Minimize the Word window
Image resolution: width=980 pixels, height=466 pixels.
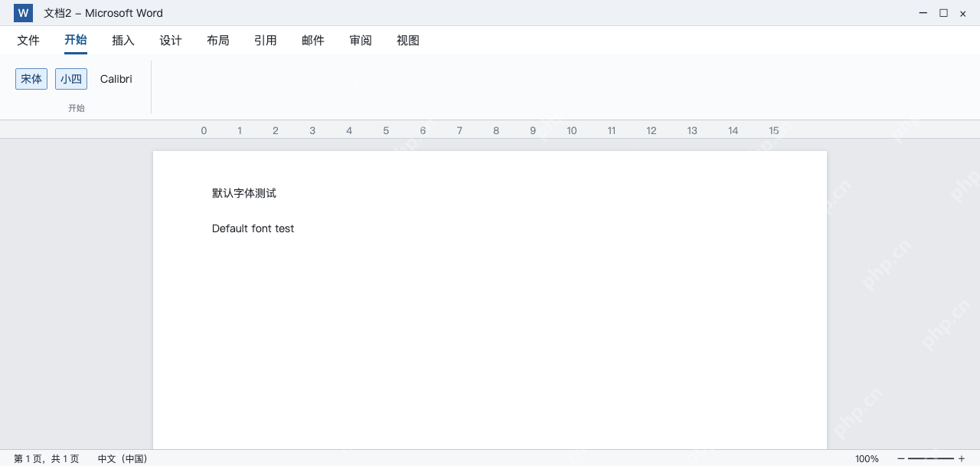[923, 13]
